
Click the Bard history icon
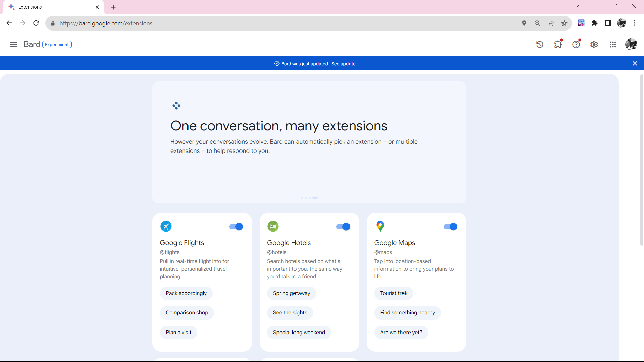tap(540, 44)
